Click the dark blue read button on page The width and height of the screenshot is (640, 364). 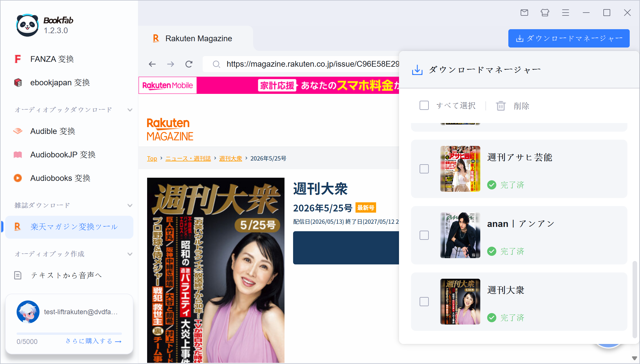click(x=346, y=248)
